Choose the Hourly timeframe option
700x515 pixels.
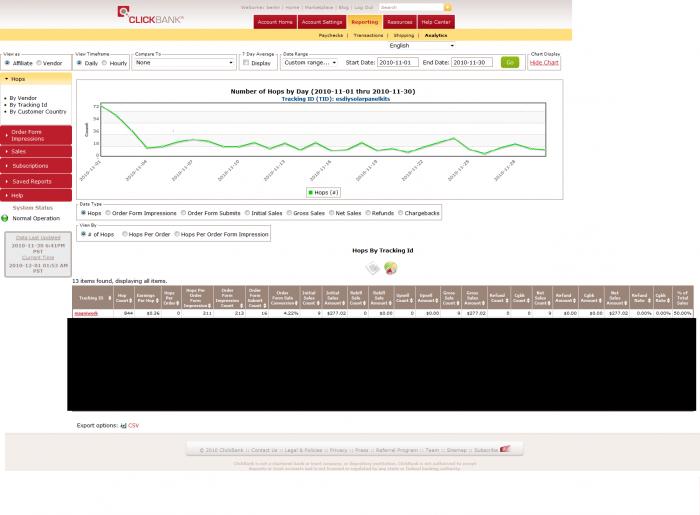(x=104, y=63)
